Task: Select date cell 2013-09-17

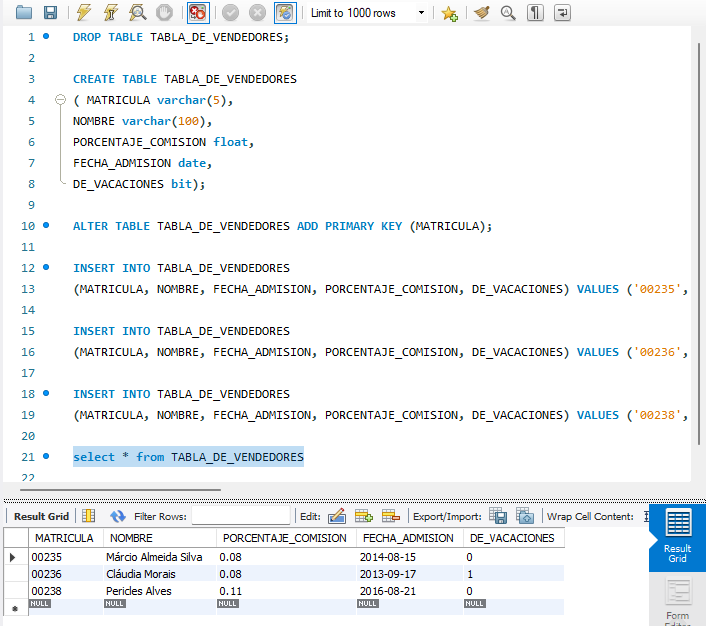Action: click(x=410, y=574)
